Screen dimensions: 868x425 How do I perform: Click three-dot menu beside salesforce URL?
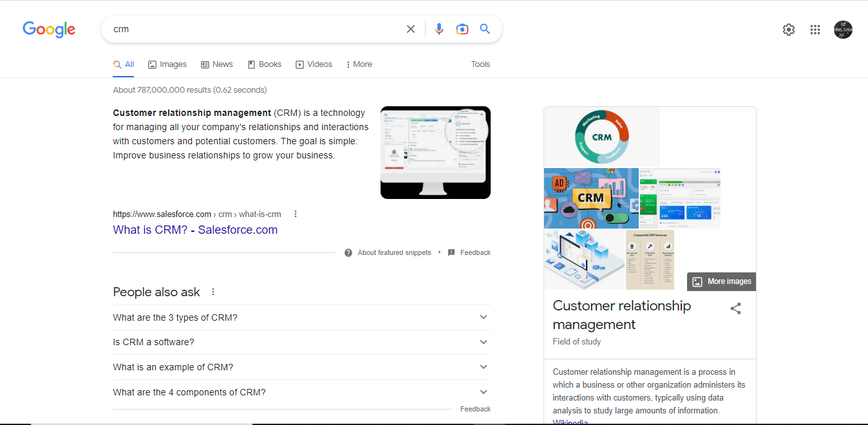point(296,214)
